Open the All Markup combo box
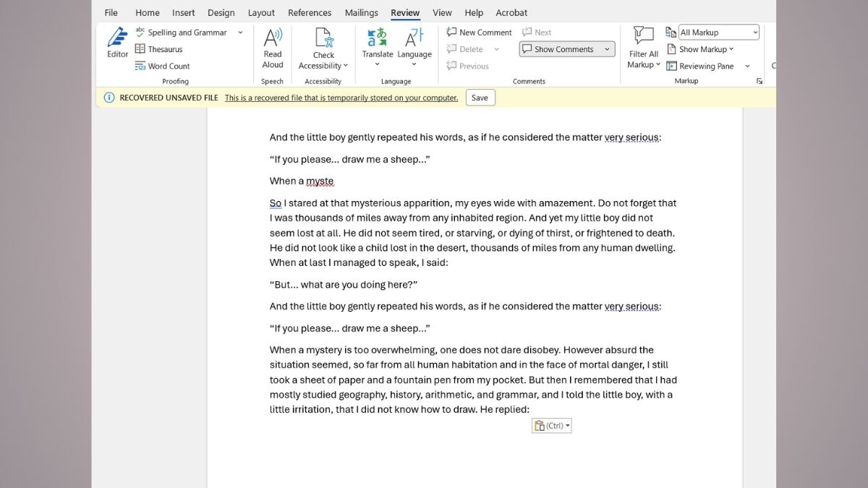Image resolution: width=868 pixels, height=488 pixels. tap(719, 33)
